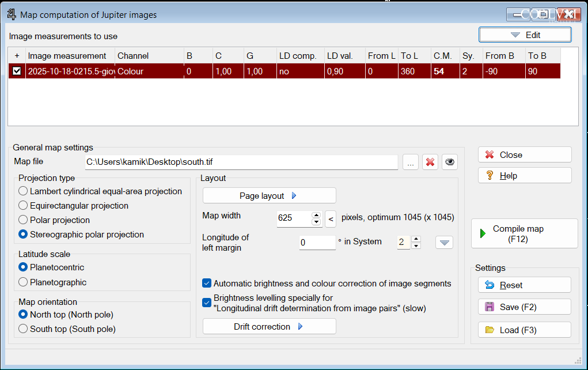This screenshot has height=370, width=588.
Task: Open the Edit dropdown menu
Action: [x=525, y=35]
